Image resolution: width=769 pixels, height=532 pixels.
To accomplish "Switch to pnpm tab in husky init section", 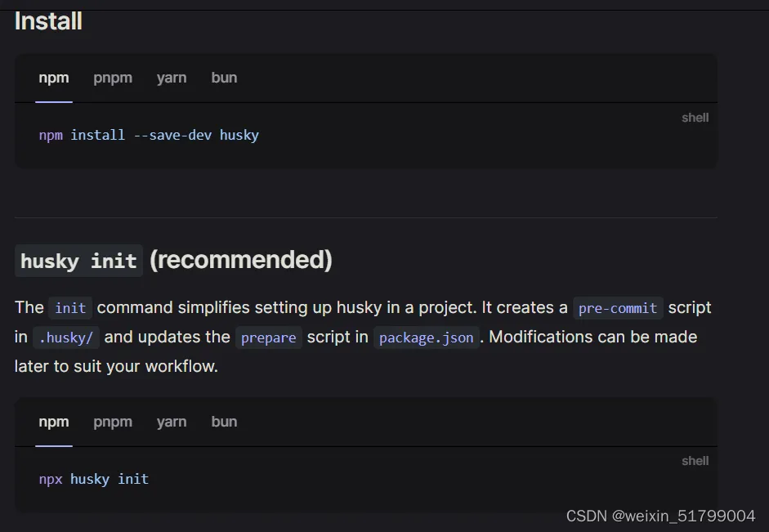I will click(x=113, y=422).
